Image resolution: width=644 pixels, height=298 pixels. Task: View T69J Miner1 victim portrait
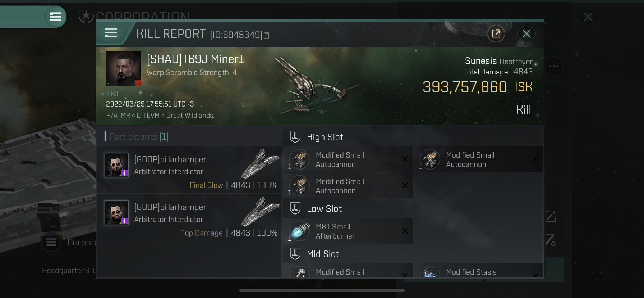point(124,69)
